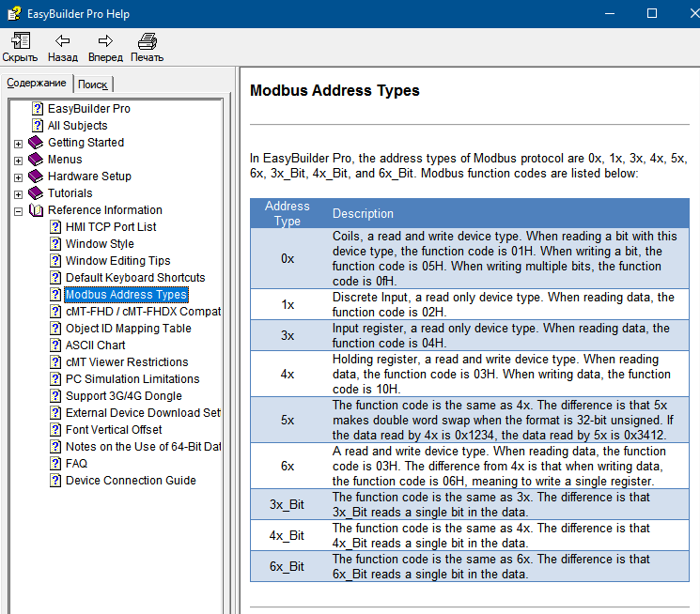This screenshot has width=700, height=614.
Task: Open the Default Keyboard Shortcuts topic
Action: (x=135, y=278)
